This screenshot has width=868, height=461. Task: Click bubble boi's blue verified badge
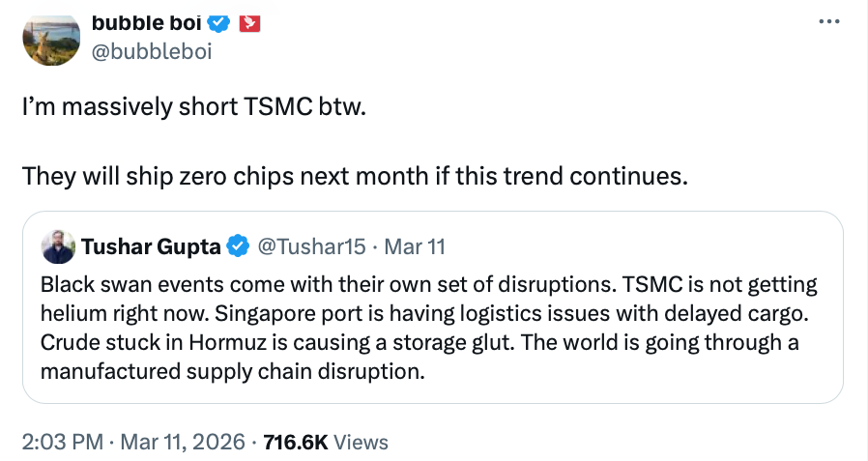(219, 21)
